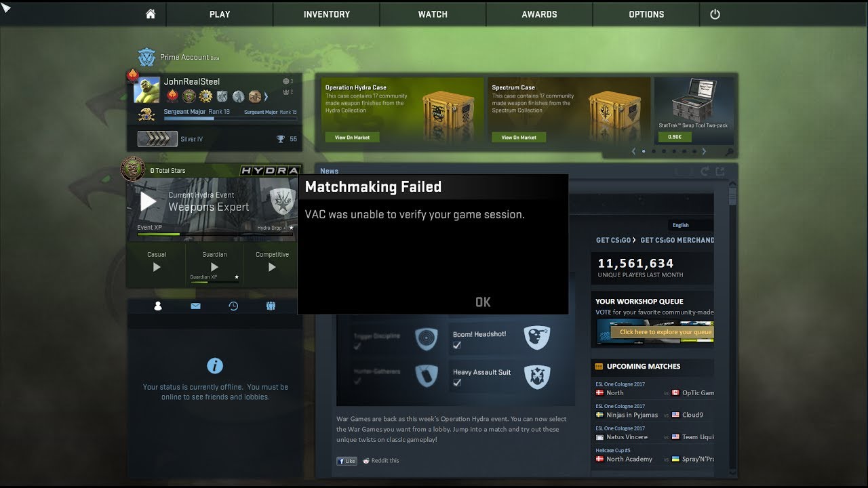Dismiss the Matchmaking Failed dialog with OK
The height and width of the screenshot is (488, 868).
(483, 302)
